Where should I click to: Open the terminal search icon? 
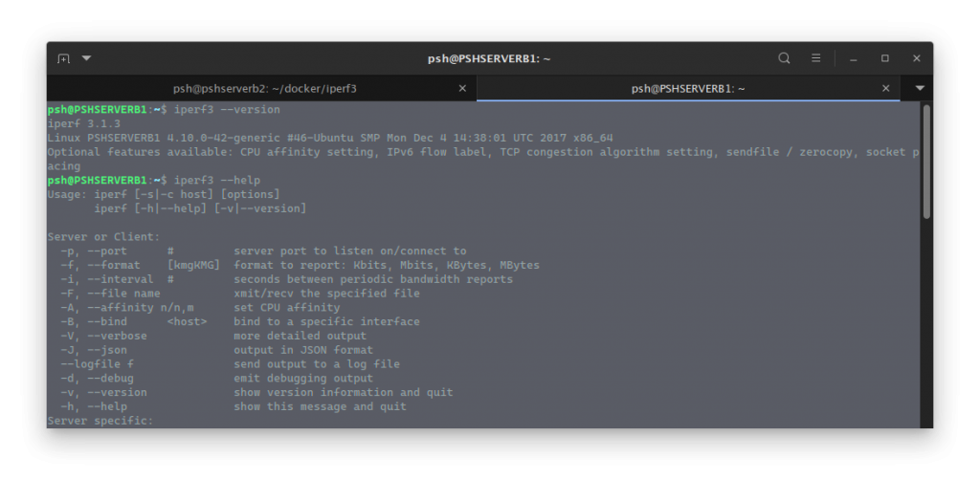(x=784, y=58)
